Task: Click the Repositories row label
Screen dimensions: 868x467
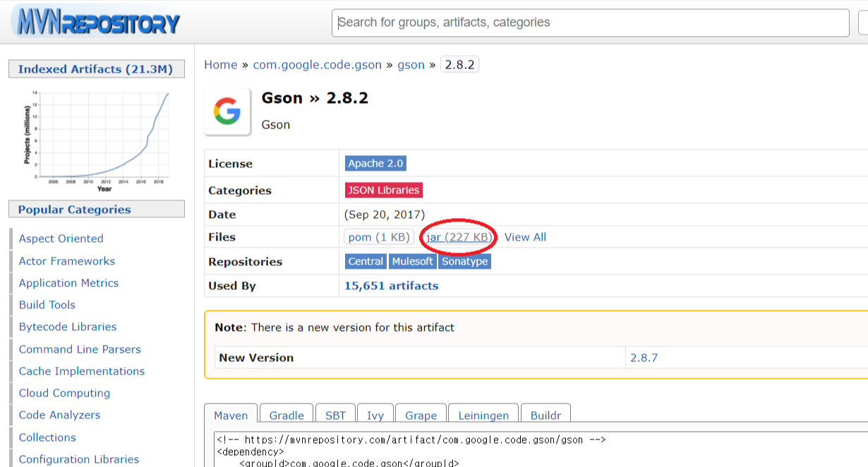Action: tap(245, 262)
